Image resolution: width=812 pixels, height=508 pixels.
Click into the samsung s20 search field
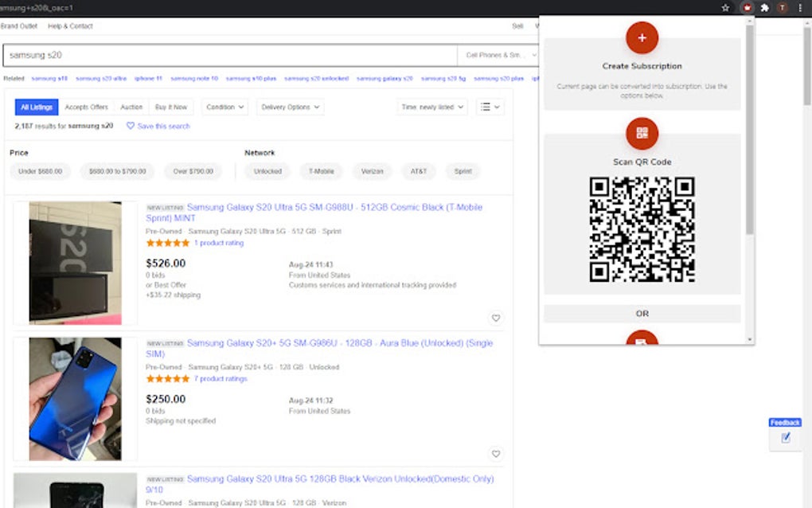point(230,56)
